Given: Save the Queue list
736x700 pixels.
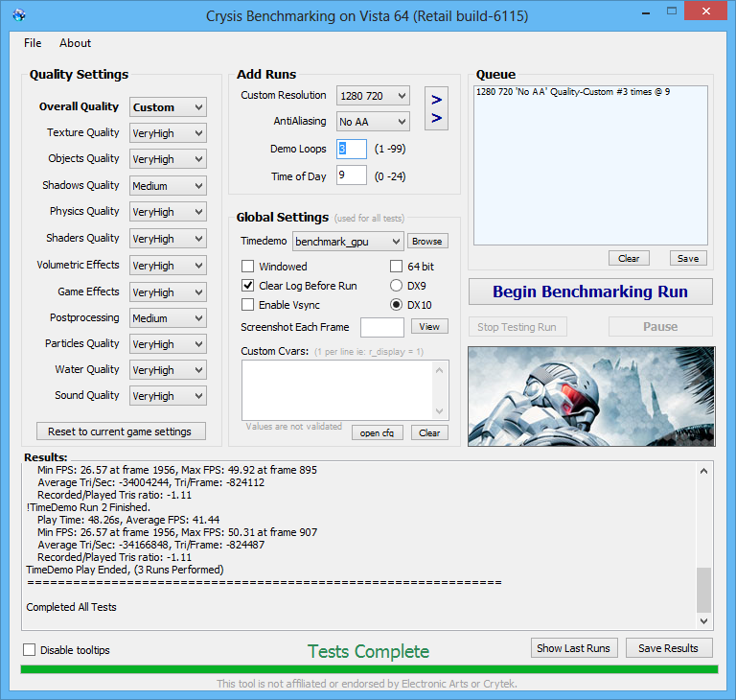Looking at the screenshot, I should click(x=688, y=258).
